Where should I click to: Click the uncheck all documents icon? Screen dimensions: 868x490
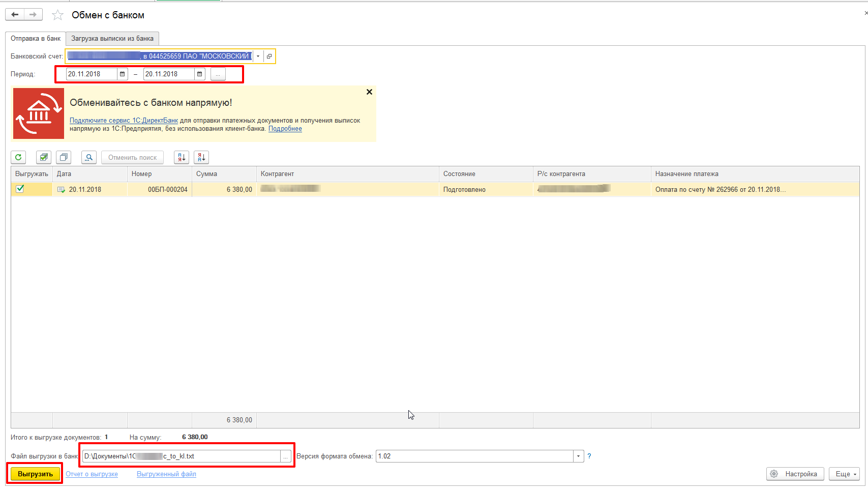click(x=64, y=157)
